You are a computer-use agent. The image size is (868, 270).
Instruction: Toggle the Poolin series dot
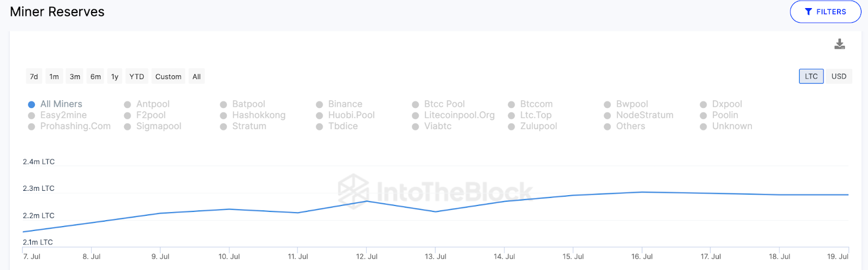coord(703,115)
